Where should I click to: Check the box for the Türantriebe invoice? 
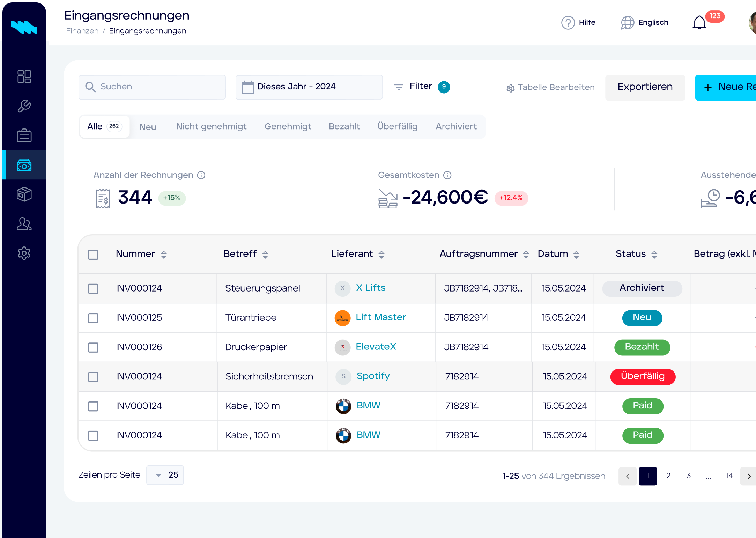(x=93, y=318)
